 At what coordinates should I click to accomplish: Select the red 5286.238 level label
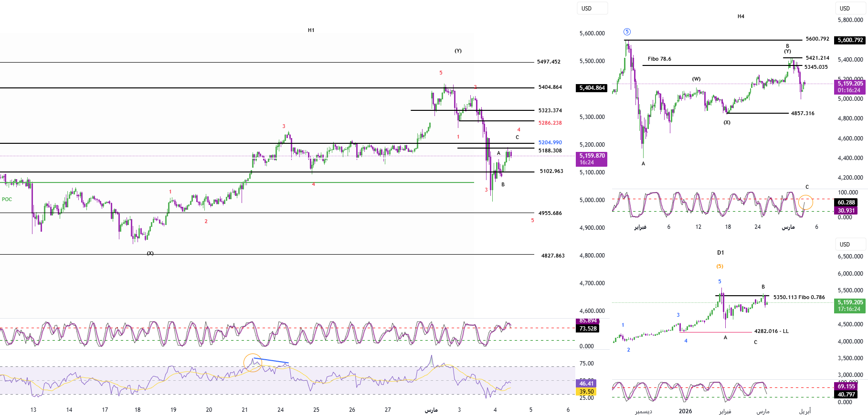550,123
